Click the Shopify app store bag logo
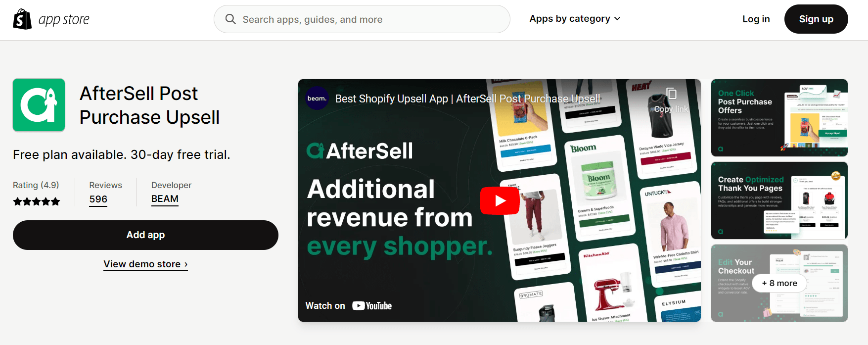The height and width of the screenshot is (345, 868). click(22, 19)
